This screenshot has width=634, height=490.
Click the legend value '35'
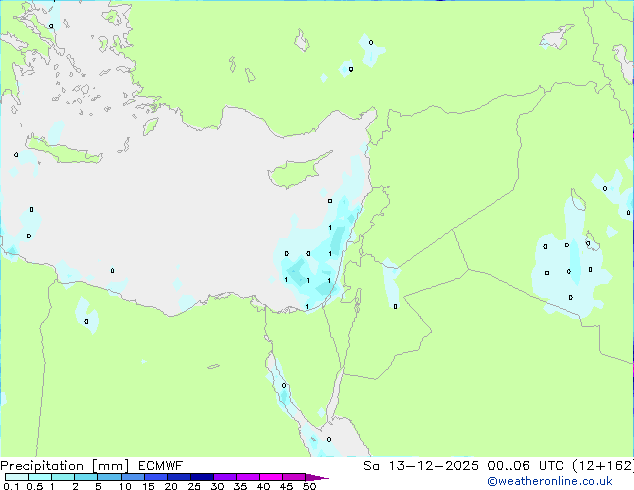point(240,486)
